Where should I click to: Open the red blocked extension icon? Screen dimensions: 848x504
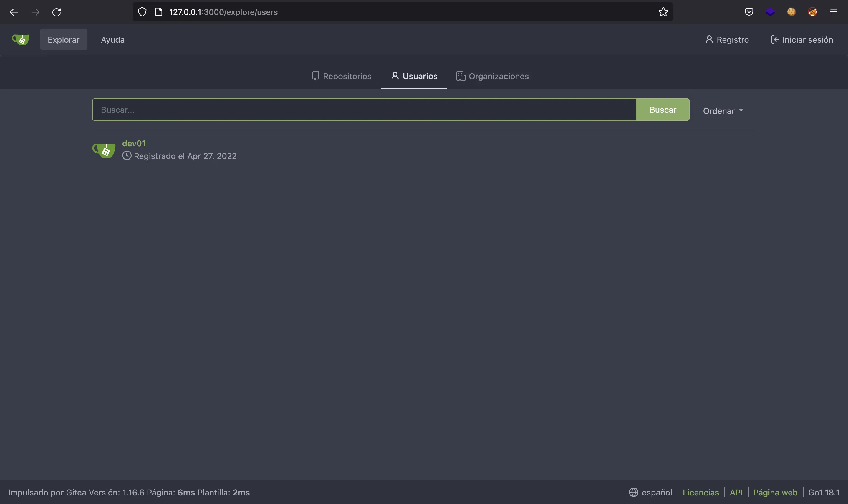tap(812, 12)
